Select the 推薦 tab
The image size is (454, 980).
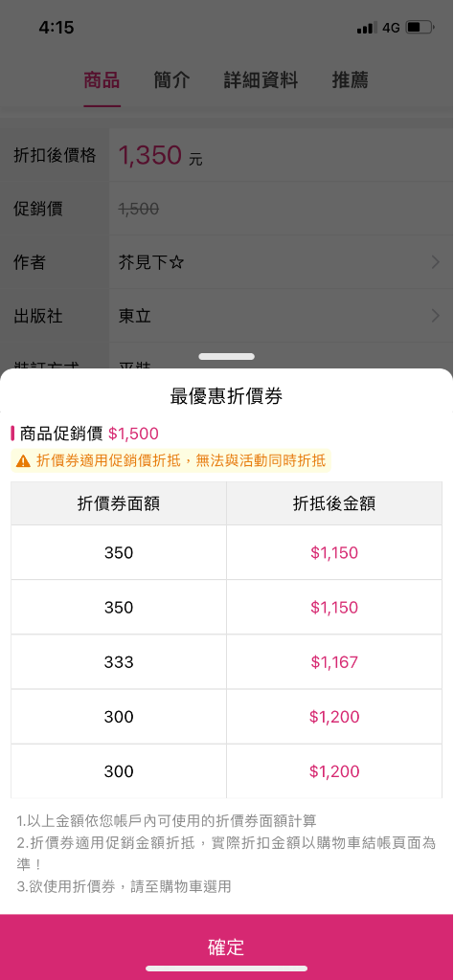(x=351, y=80)
